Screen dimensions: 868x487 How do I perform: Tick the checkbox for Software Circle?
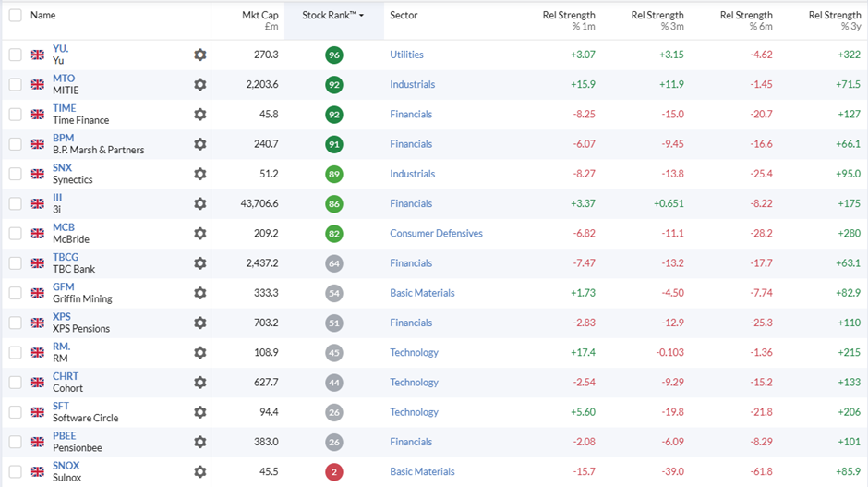coord(16,412)
